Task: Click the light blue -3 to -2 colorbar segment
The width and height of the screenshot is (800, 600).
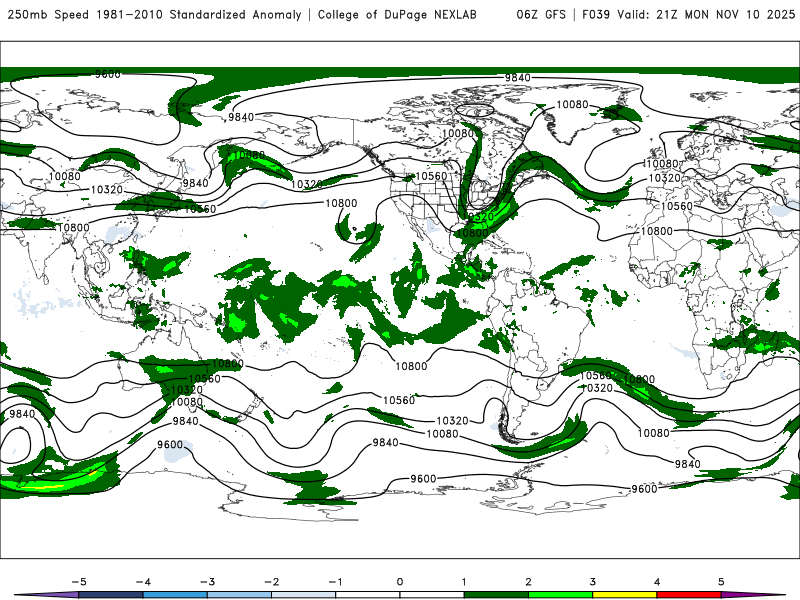Action: (239, 595)
